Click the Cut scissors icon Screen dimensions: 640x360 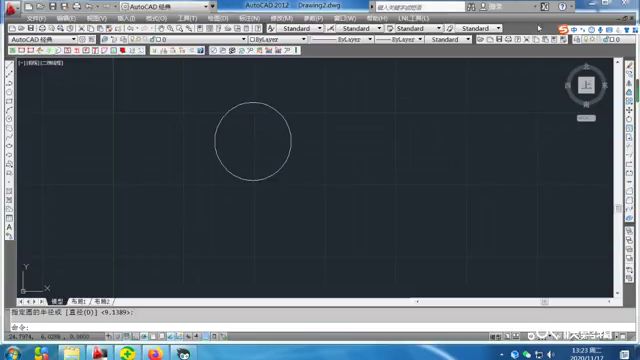pos(81,28)
